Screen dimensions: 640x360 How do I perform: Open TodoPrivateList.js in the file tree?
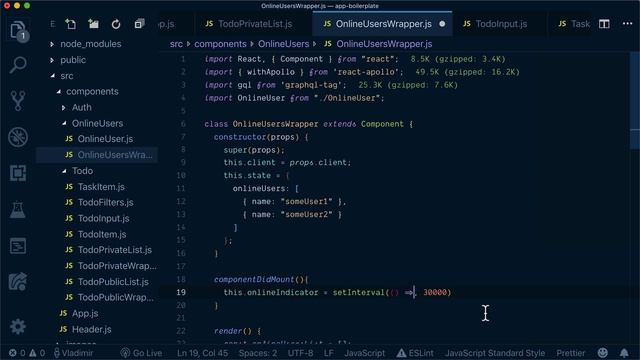click(x=115, y=250)
